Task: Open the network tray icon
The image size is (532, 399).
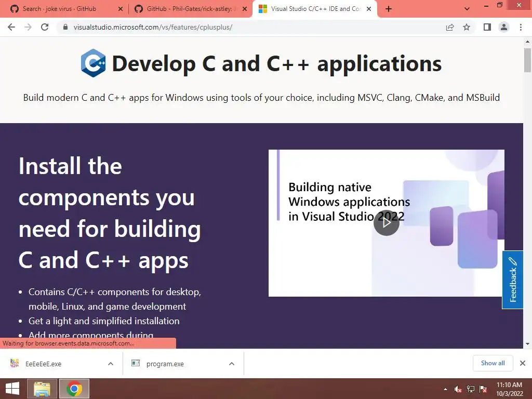Action: (x=471, y=389)
